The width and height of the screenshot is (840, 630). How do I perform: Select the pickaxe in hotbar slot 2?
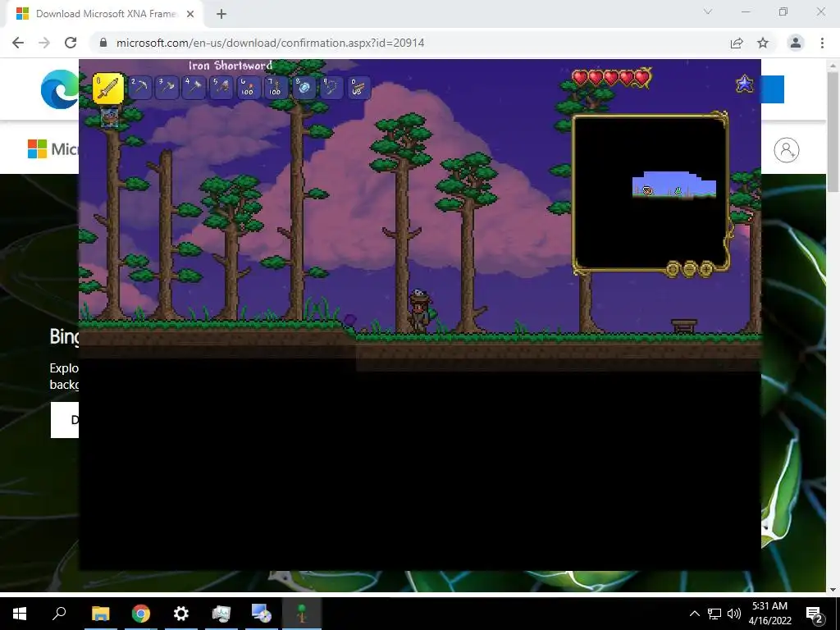[x=139, y=87]
